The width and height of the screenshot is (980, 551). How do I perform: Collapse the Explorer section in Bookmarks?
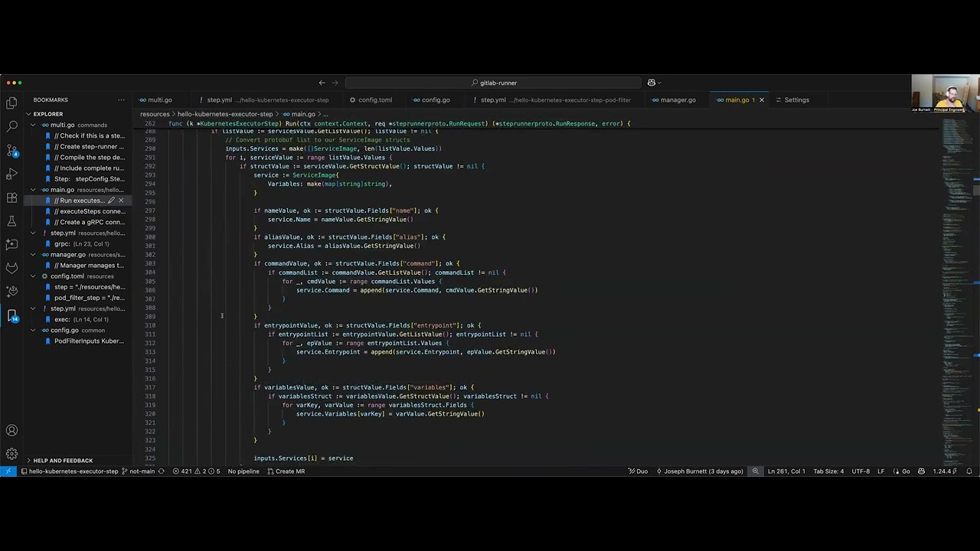[29, 114]
